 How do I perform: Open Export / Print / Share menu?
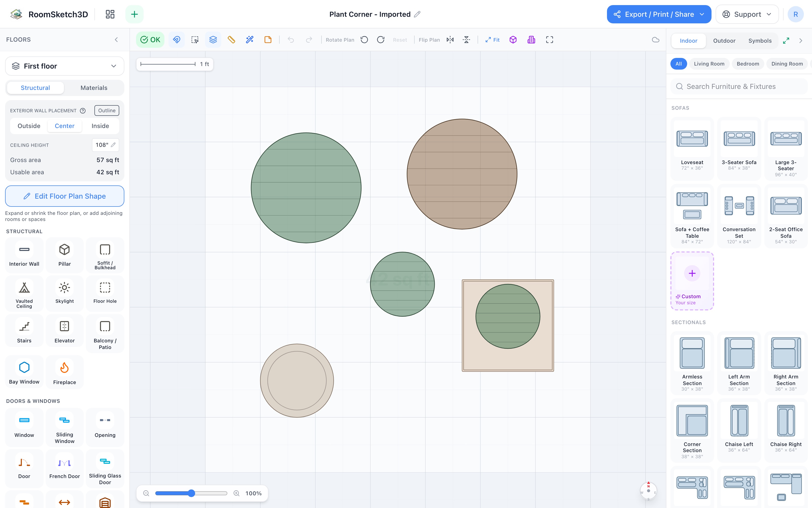click(659, 14)
